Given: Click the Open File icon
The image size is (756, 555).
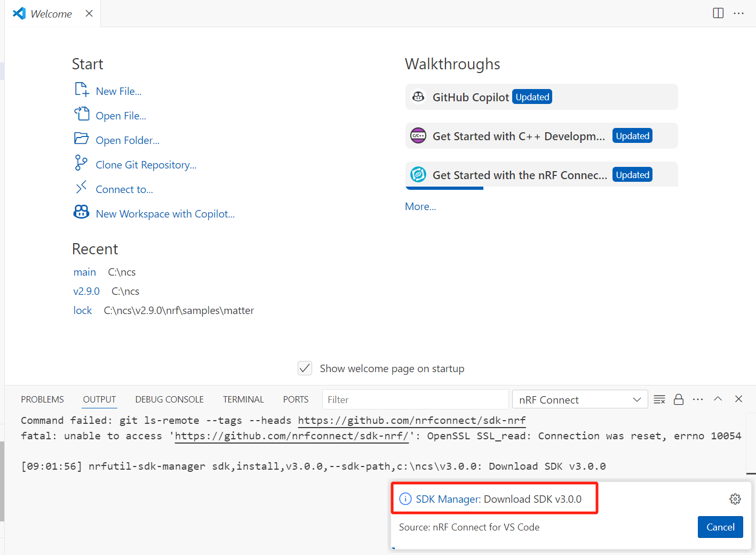Looking at the screenshot, I should click(82, 114).
